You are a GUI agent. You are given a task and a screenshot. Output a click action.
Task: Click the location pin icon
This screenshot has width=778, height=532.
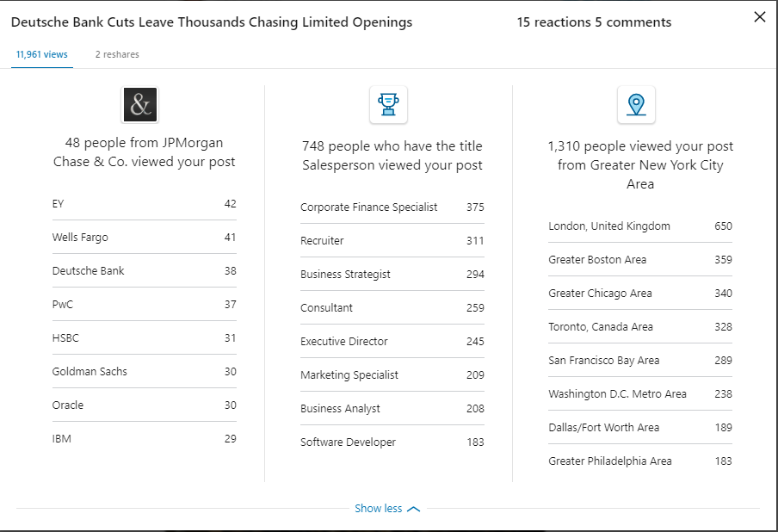[x=636, y=105]
